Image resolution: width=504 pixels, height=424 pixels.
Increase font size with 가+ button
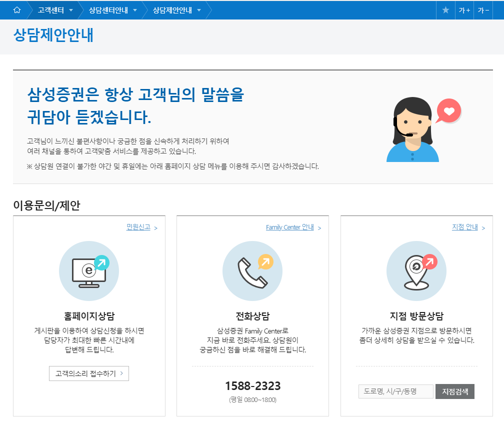click(x=464, y=10)
